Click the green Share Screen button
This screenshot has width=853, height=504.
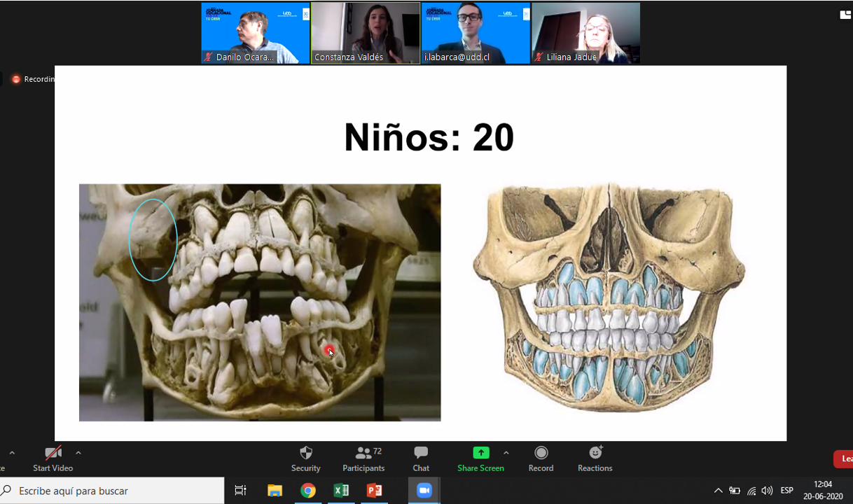click(480, 458)
